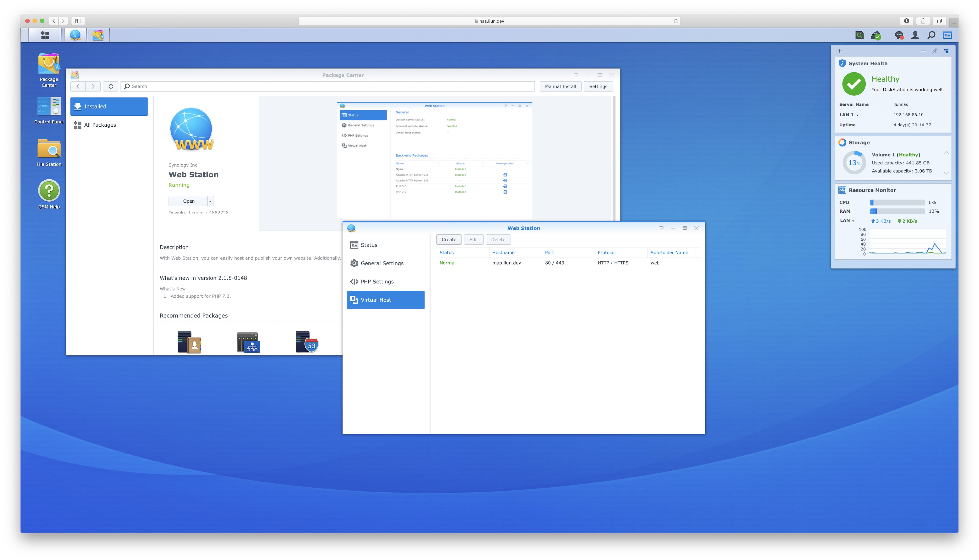The width and height of the screenshot is (979, 560).
Task: Click the notifications chat bubble icon
Action: click(899, 35)
